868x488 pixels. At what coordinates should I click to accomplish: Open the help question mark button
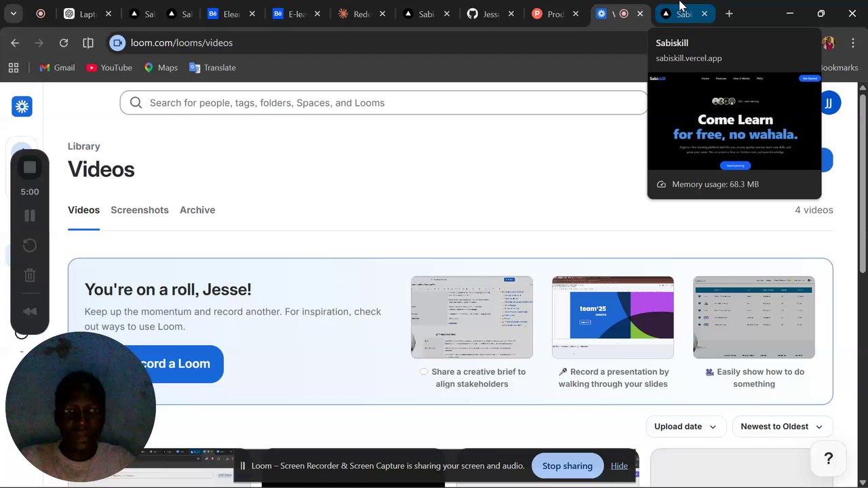(x=828, y=459)
